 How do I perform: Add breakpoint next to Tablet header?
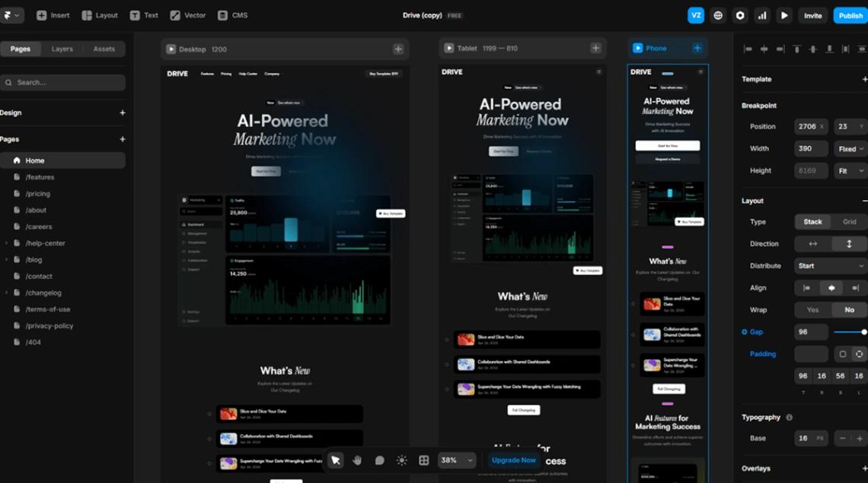tap(595, 48)
